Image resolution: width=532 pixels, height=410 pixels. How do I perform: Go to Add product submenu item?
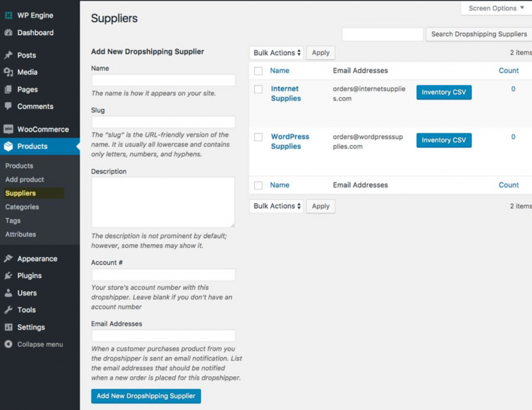tap(24, 180)
